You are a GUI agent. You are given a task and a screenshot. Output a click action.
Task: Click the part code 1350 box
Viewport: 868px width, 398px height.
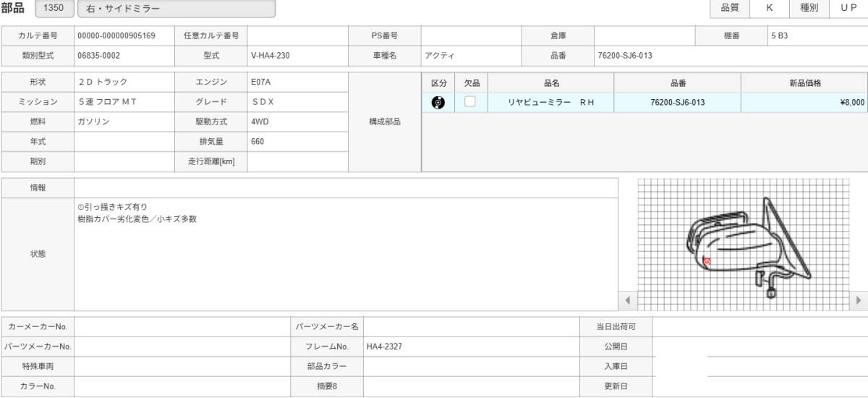(x=54, y=9)
